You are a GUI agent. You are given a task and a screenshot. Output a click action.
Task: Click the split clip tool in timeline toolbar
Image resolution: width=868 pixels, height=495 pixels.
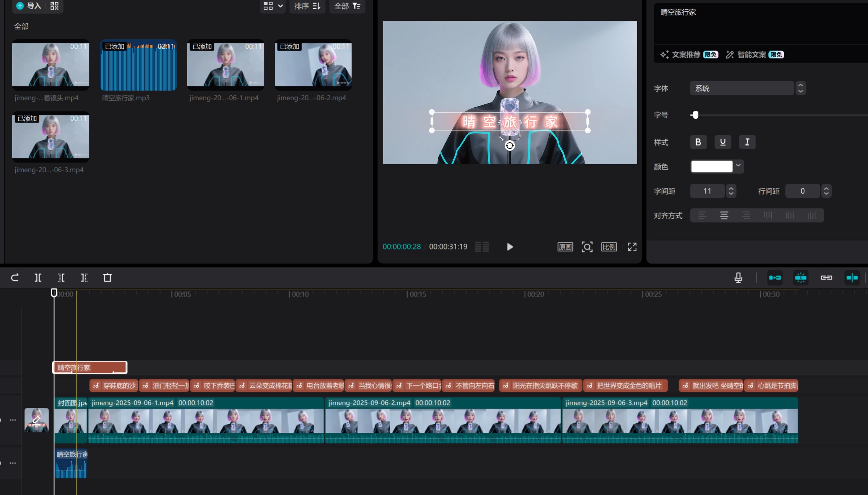click(x=38, y=278)
